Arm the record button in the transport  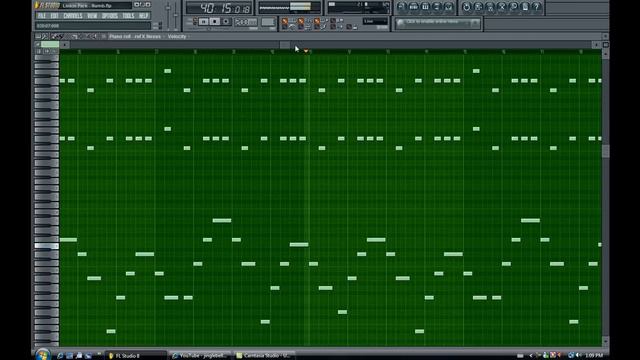click(x=226, y=22)
